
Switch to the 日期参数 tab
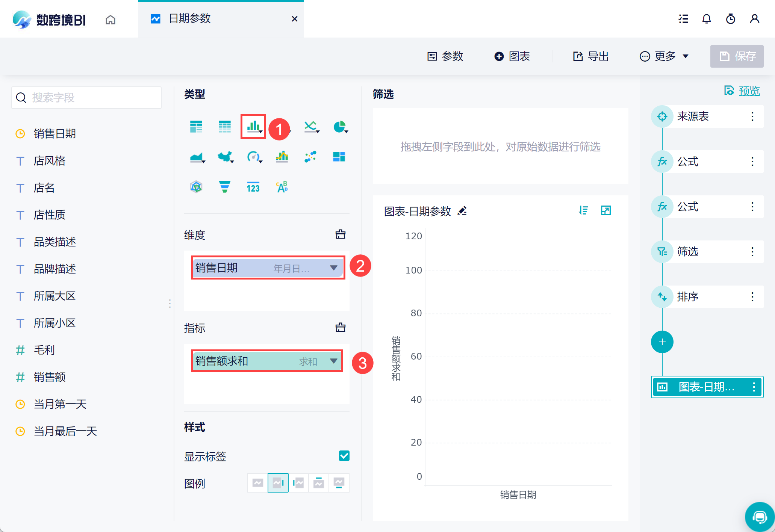190,19
